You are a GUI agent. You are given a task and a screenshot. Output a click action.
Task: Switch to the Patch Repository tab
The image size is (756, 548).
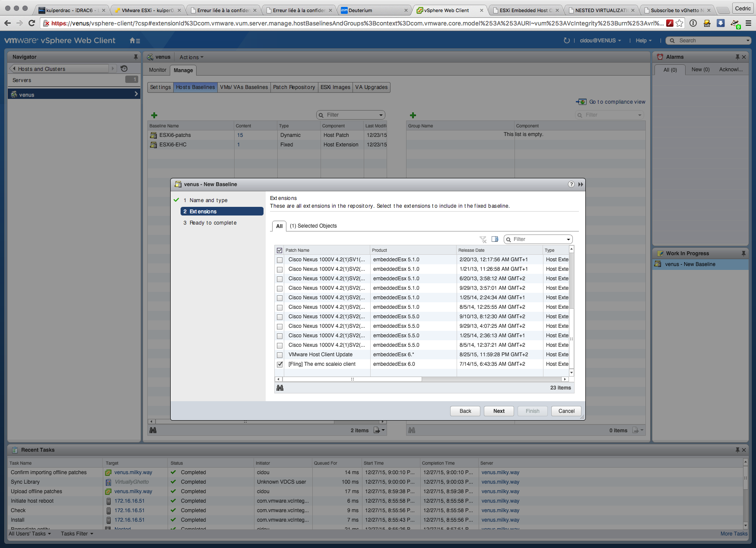click(x=294, y=87)
